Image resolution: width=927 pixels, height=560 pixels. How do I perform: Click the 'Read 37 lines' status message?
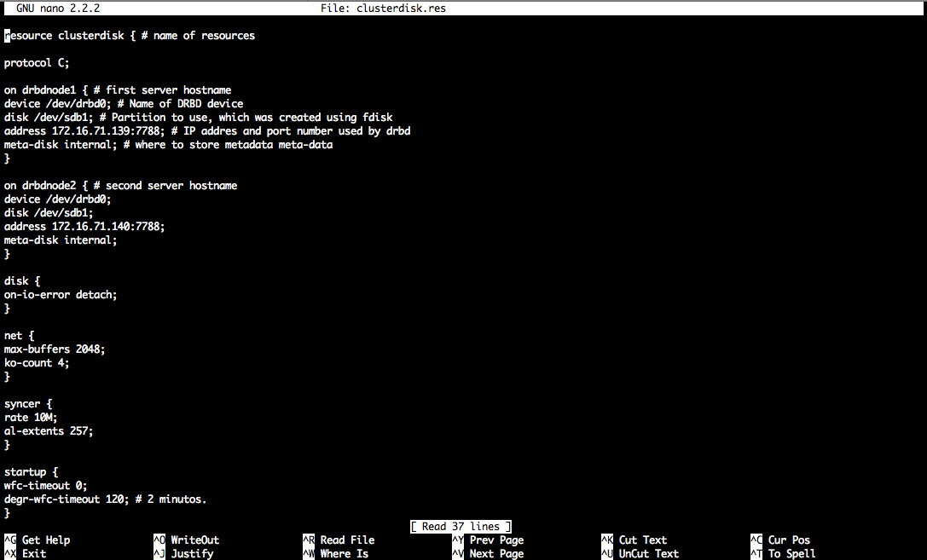461,526
